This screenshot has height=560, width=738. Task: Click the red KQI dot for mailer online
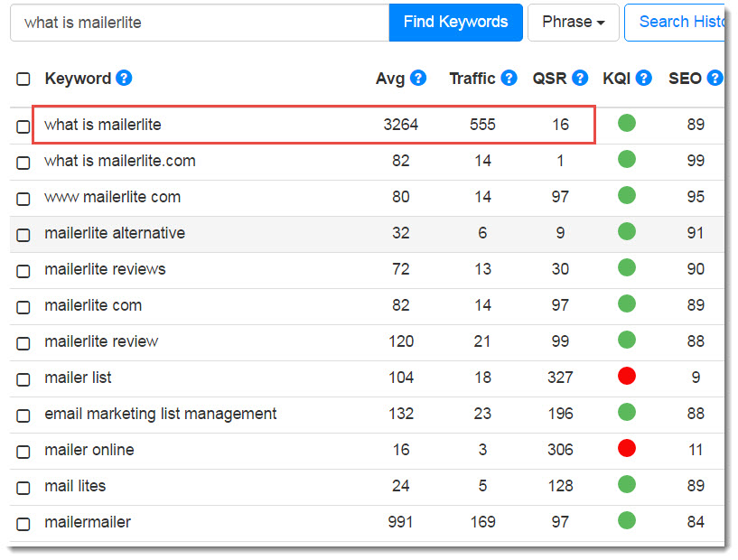(627, 449)
